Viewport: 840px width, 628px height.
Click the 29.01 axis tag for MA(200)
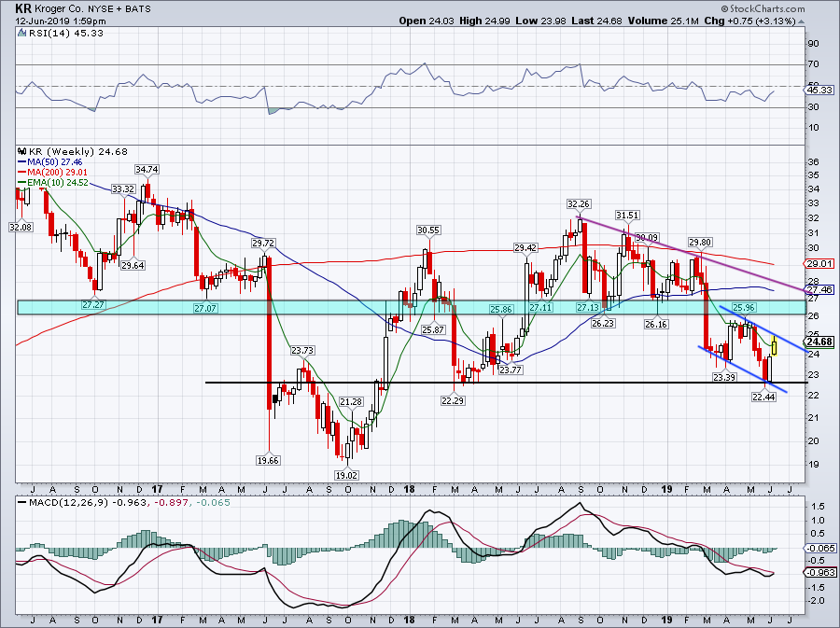click(x=819, y=263)
